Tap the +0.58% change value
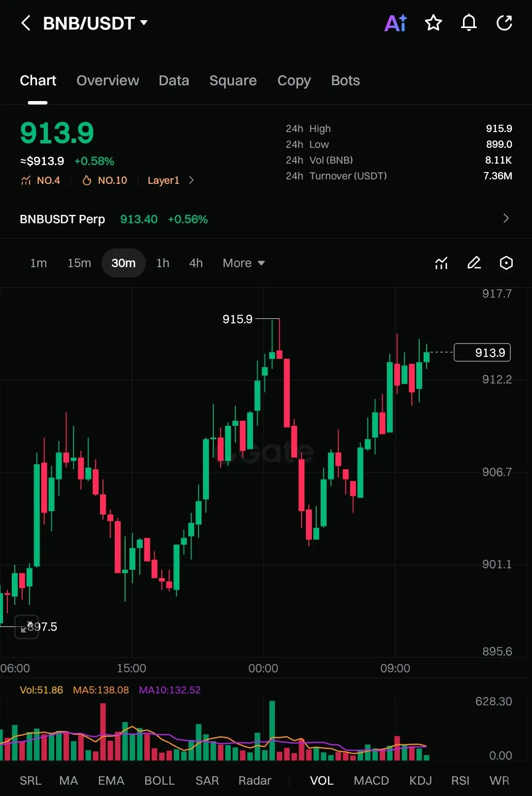 pos(94,161)
